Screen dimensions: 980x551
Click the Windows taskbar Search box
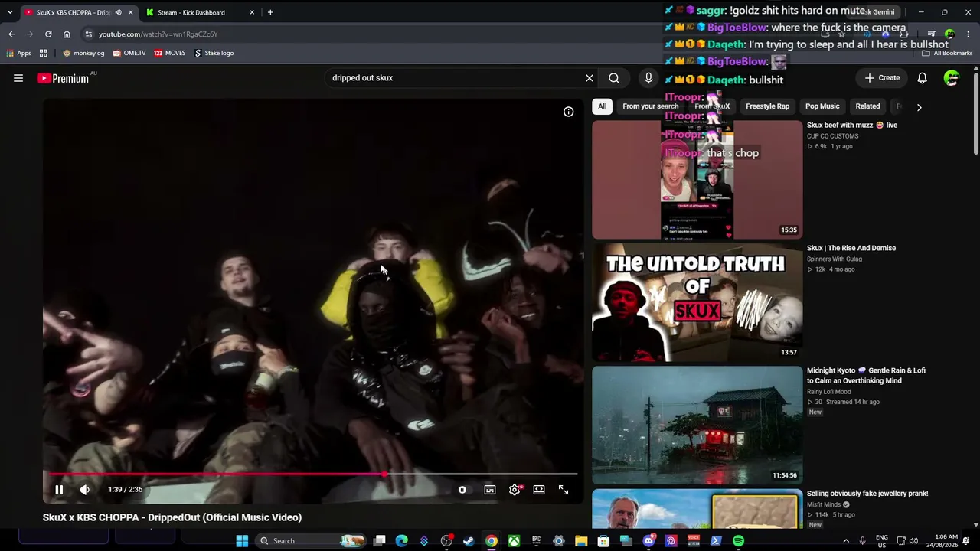pyautogui.click(x=312, y=541)
